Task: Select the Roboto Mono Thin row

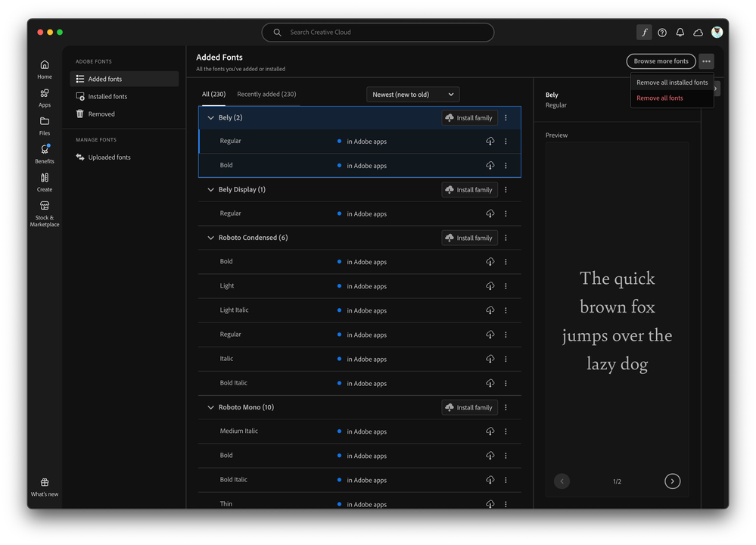Action: 359,502
